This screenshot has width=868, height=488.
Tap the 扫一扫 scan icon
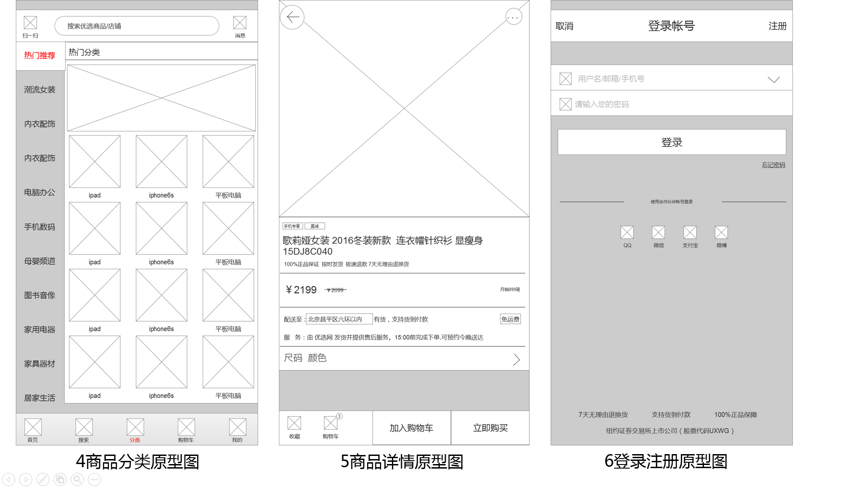(x=30, y=23)
